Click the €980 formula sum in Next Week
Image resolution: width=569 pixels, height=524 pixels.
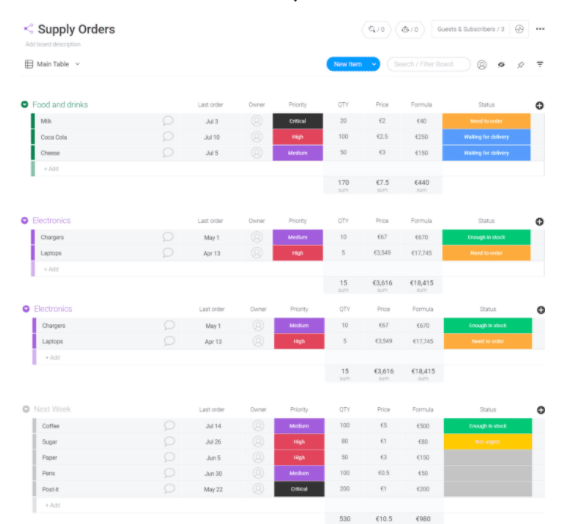(423, 519)
